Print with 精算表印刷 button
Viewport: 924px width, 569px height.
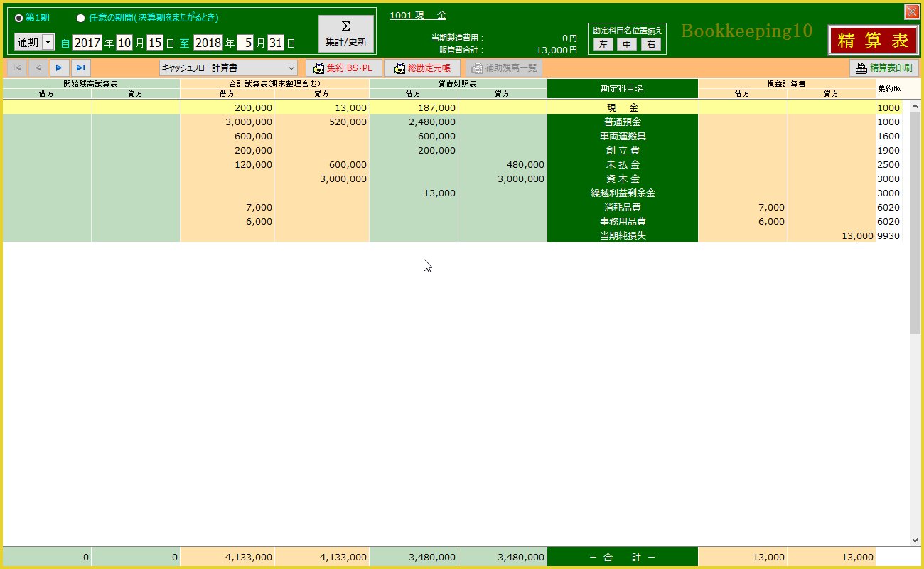click(x=884, y=68)
